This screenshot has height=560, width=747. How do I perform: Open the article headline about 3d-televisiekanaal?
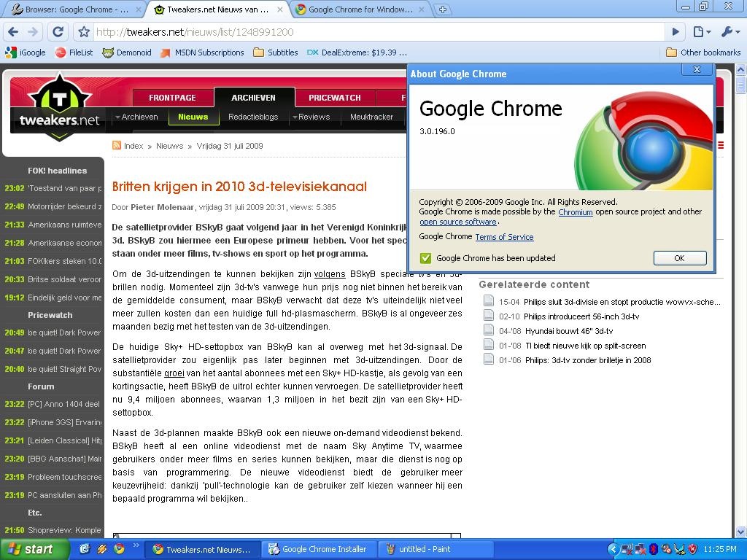click(239, 186)
